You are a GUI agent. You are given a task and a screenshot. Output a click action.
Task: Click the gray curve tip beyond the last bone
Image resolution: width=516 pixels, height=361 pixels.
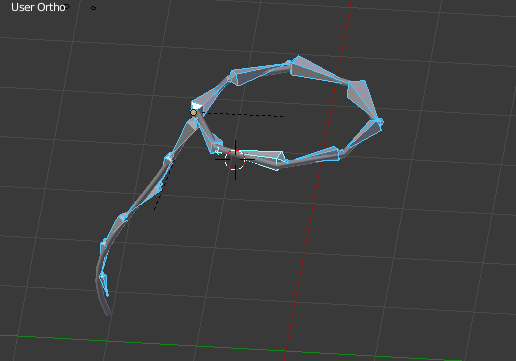click(x=106, y=307)
